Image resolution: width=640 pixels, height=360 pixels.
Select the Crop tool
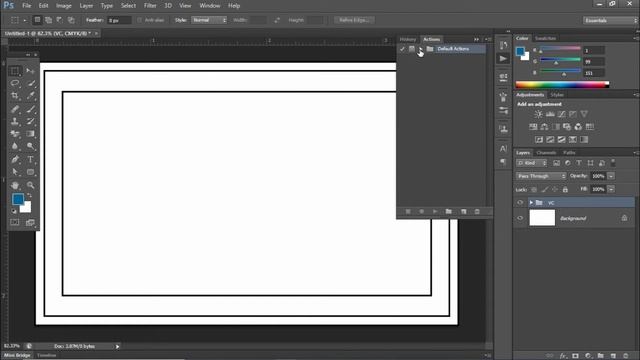[15, 96]
